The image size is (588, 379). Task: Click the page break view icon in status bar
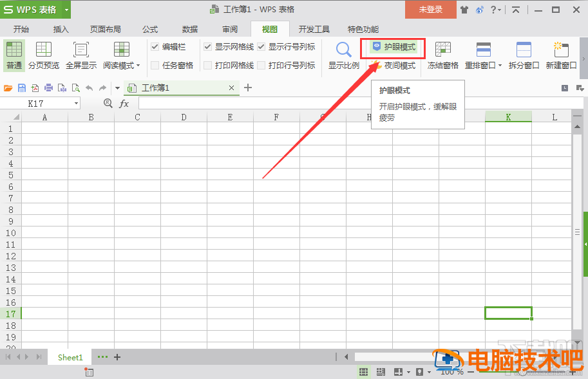click(x=381, y=371)
